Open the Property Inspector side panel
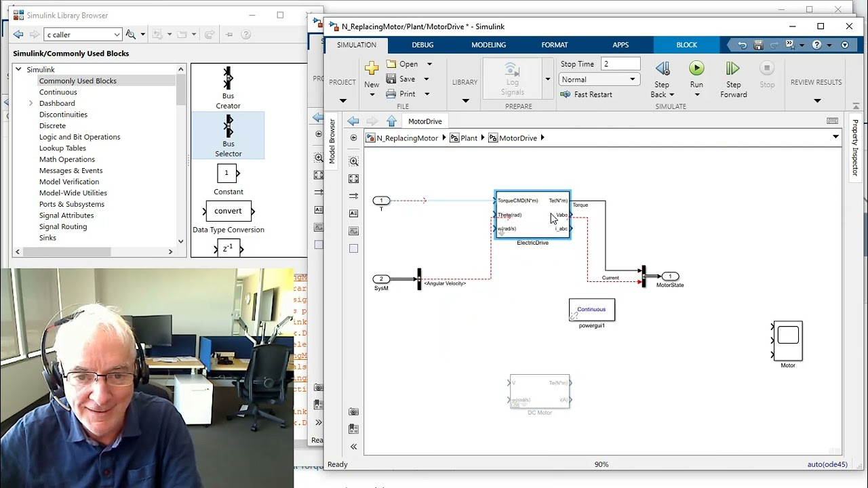The image size is (868, 488). 855,147
